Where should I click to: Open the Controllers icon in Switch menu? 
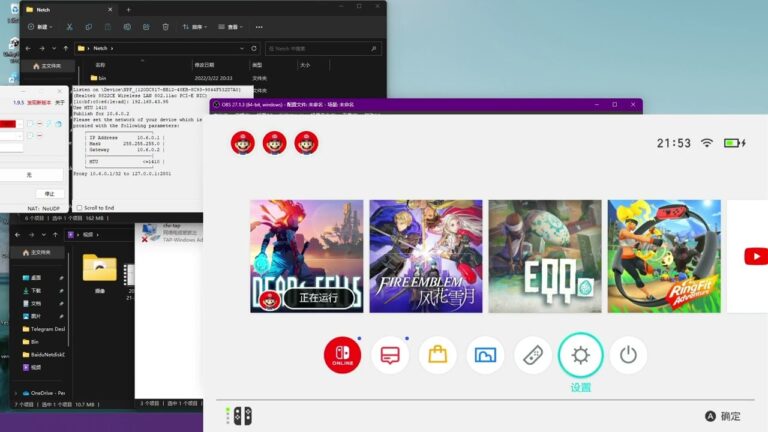point(533,355)
